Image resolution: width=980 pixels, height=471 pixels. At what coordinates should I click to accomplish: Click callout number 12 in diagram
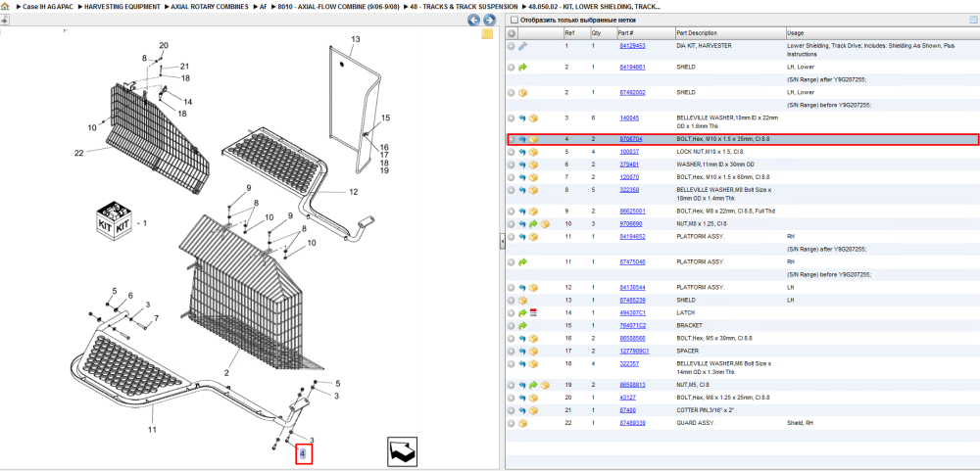pos(353,192)
